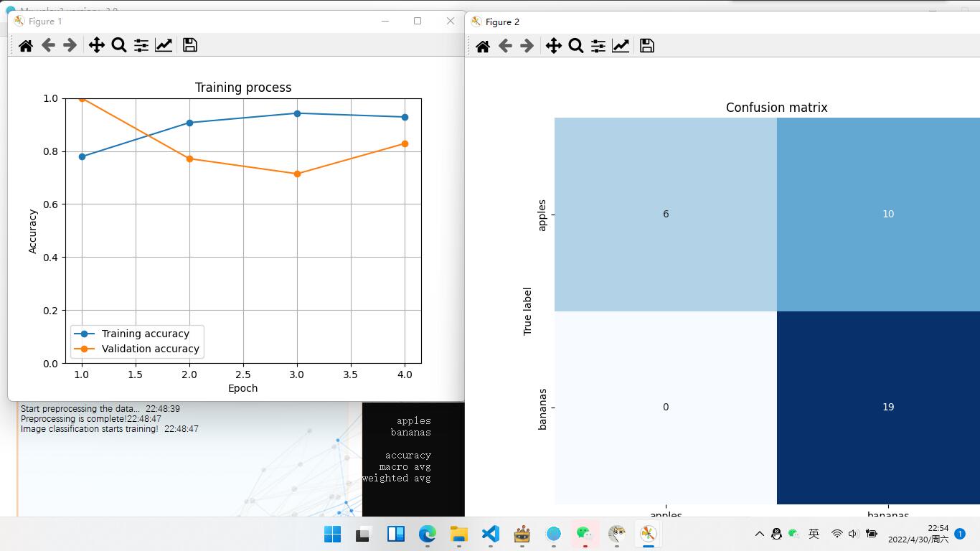Launch Microsoft Edge from taskbar
The height and width of the screenshot is (551, 980).
(428, 534)
